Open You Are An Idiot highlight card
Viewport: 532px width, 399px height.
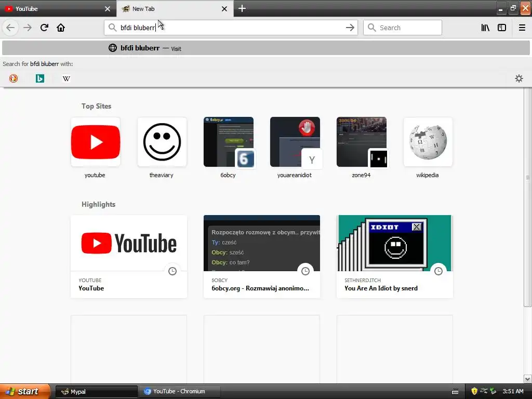tap(395, 257)
